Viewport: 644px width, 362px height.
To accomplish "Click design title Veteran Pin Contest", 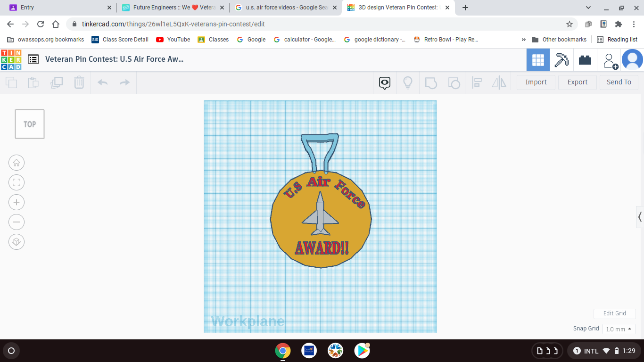I will pyautogui.click(x=115, y=59).
